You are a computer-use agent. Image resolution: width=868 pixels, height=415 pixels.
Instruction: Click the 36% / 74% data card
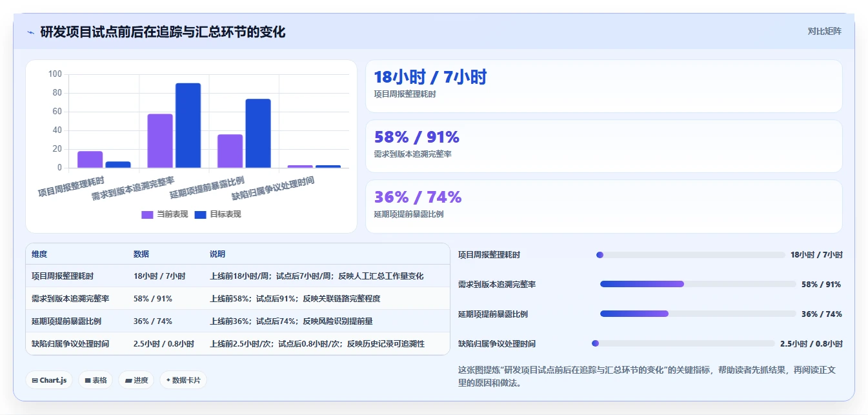point(604,206)
